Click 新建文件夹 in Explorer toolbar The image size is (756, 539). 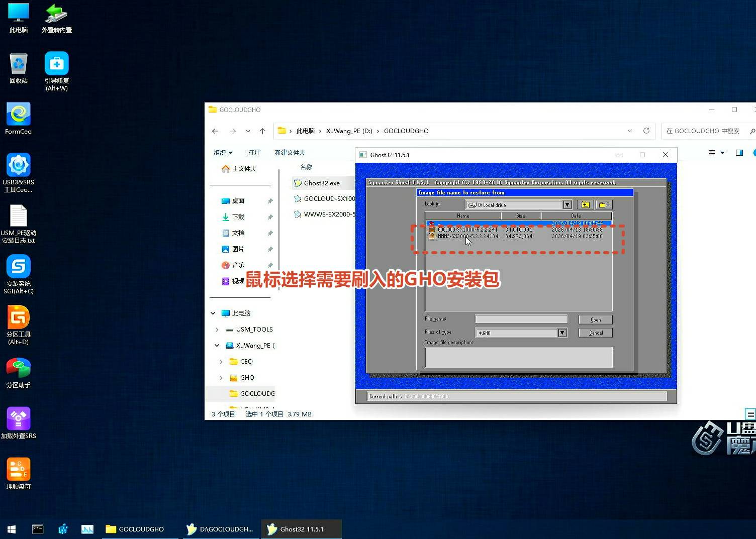(x=290, y=153)
